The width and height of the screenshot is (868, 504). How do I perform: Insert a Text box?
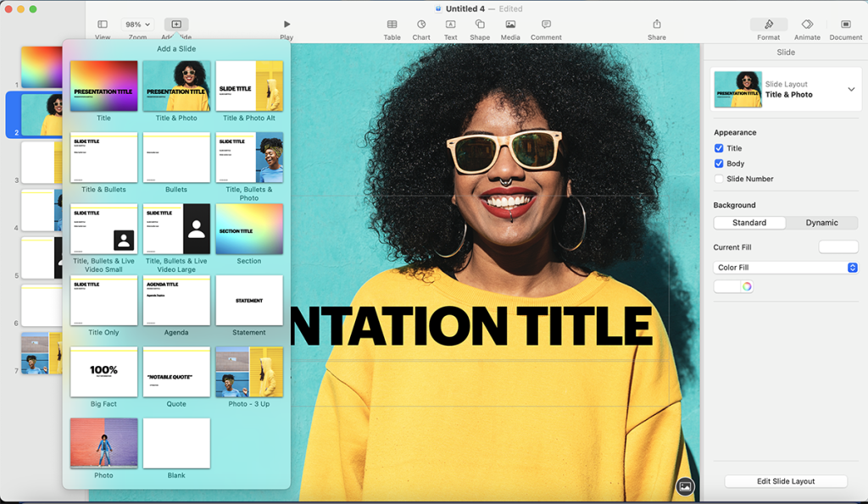pos(450,27)
